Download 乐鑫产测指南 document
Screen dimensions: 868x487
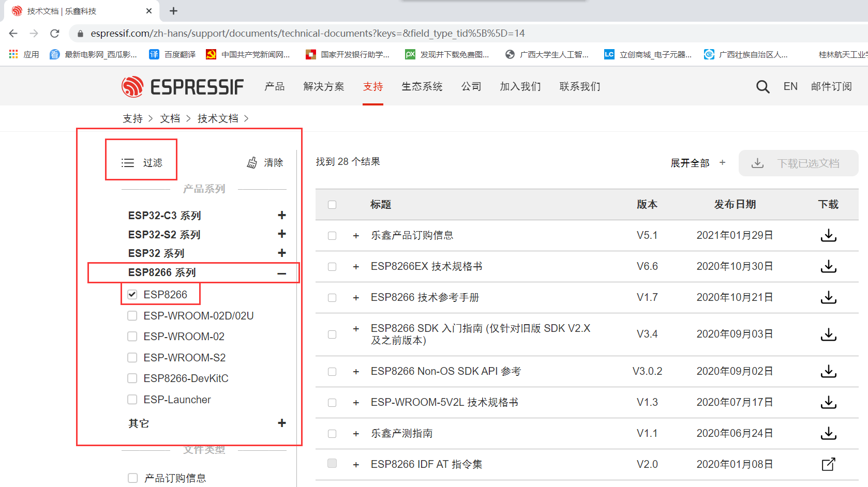(x=828, y=434)
